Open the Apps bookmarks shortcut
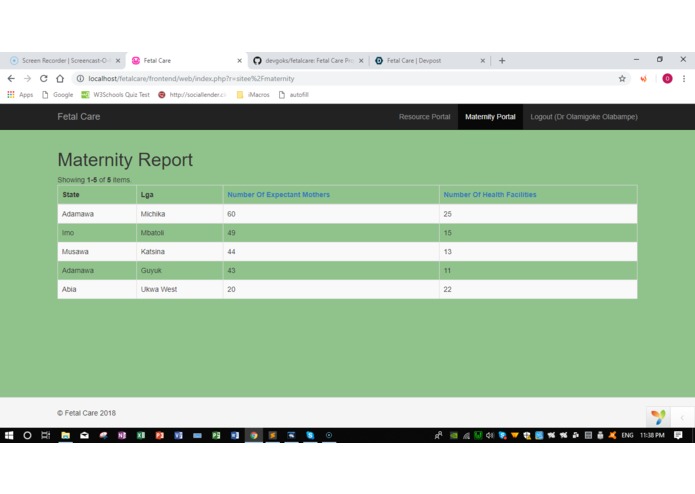The image size is (695, 494). point(20,94)
